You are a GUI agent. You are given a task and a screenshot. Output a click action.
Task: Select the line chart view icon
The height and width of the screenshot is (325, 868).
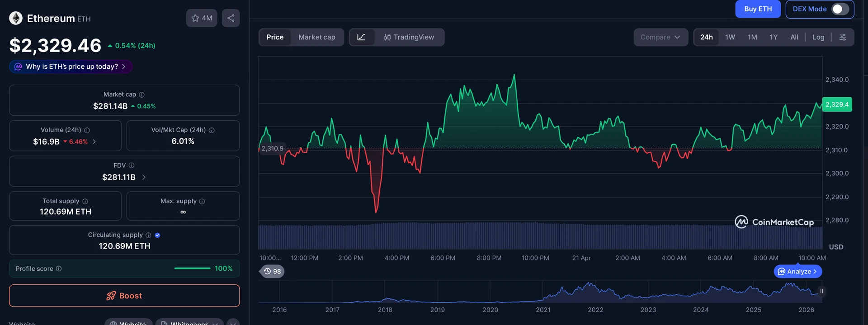[x=361, y=37]
